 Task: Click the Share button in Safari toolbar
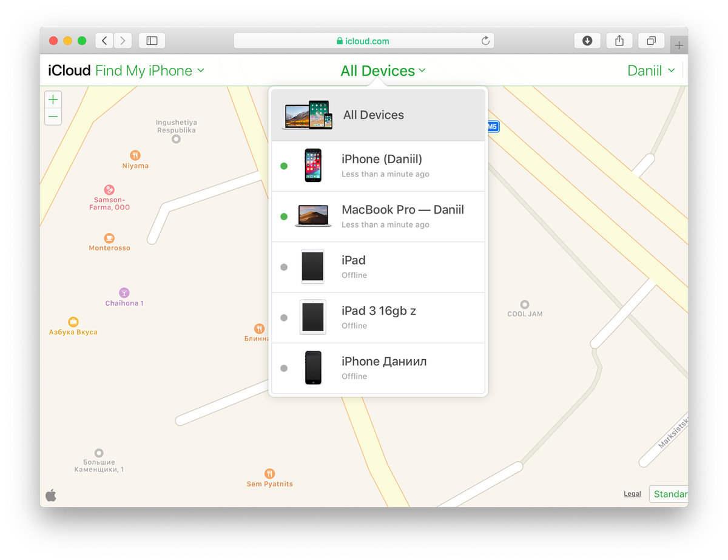point(619,41)
